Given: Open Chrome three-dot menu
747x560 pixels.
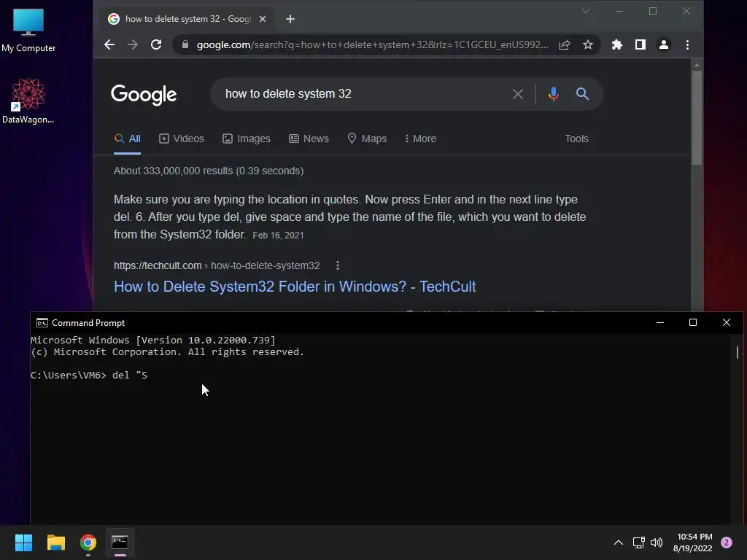Looking at the screenshot, I should 687,44.
